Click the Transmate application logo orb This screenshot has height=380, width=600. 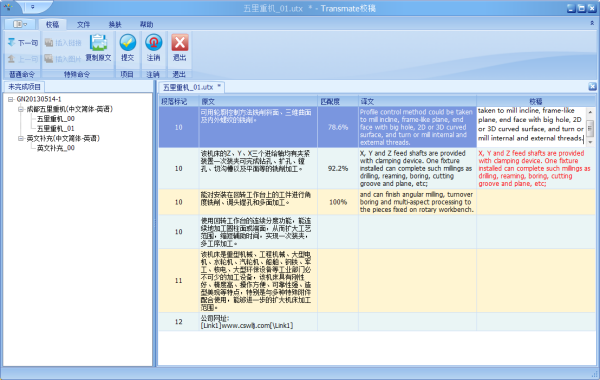[x=8, y=7]
